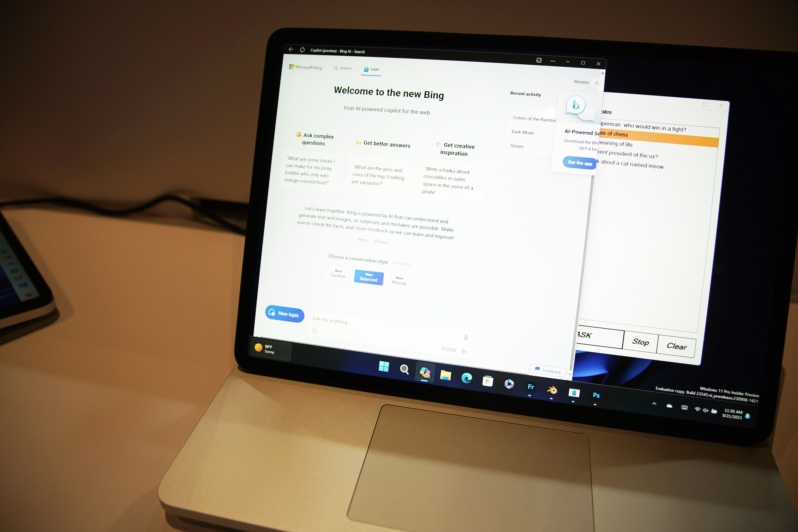The image size is (798, 532).
Task: Select the Rules of chess recent activity
Action: click(644, 133)
